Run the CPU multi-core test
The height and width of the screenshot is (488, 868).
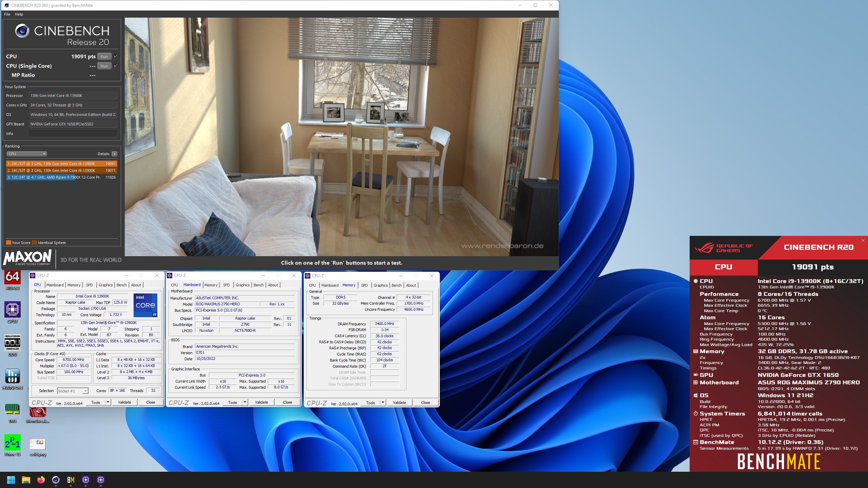(104, 57)
